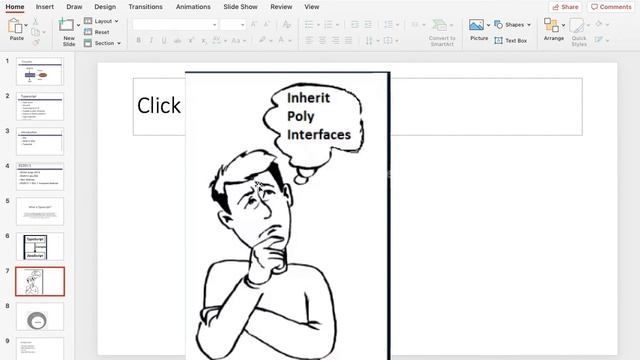Viewport: 640px width, 360px height.
Task: Open the Shapes dropdown arrow
Action: [529, 25]
